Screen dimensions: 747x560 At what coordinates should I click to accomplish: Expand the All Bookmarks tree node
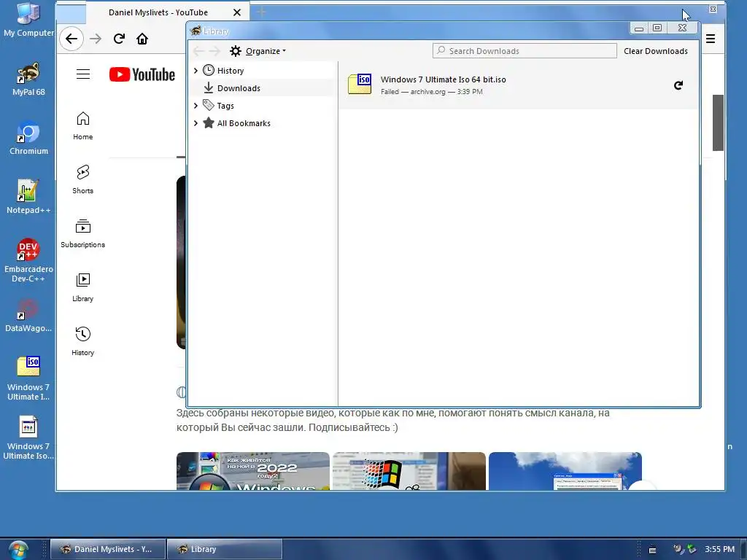tap(196, 123)
